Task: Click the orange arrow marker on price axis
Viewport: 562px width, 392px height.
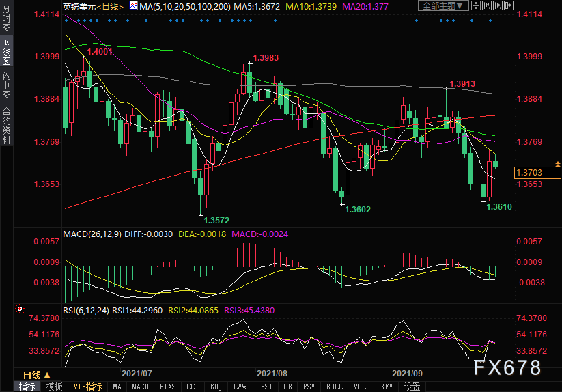Action: (x=558, y=163)
